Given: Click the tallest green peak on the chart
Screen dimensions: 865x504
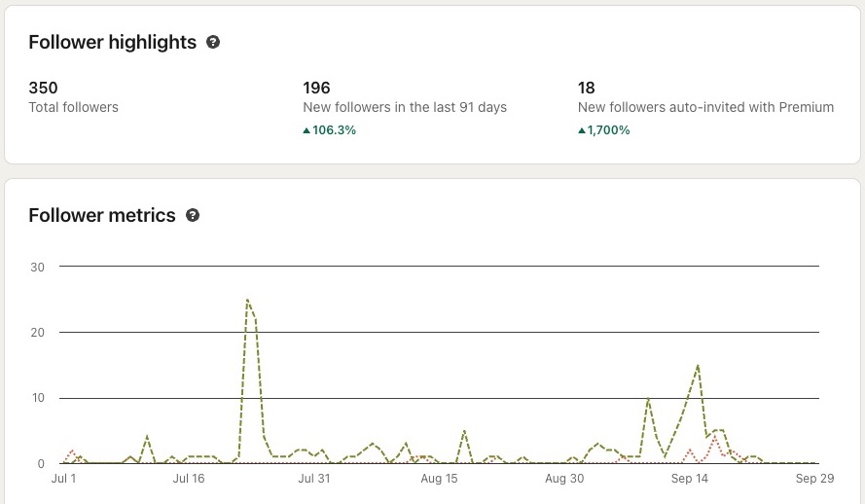Looking at the screenshot, I should pos(247,301).
